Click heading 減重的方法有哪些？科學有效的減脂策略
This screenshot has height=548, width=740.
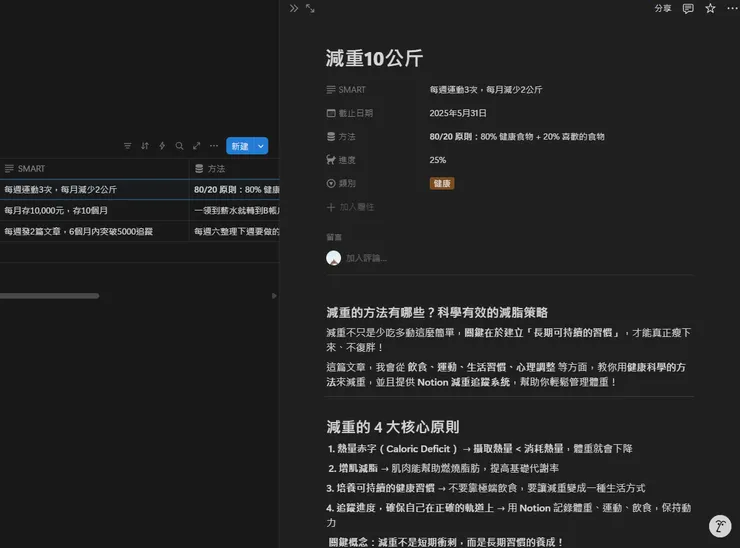pyautogui.click(x=437, y=312)
